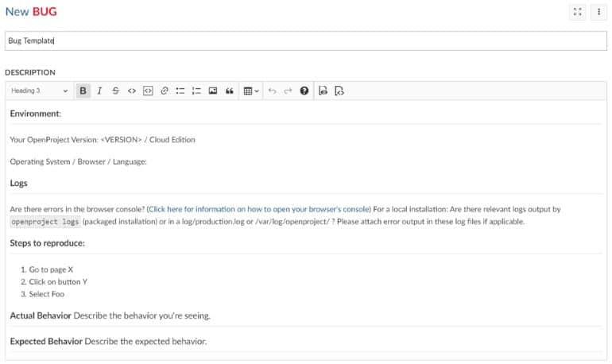The image size is (612, 364).
Task: Redo the last edit
Action: click(288, 91)
